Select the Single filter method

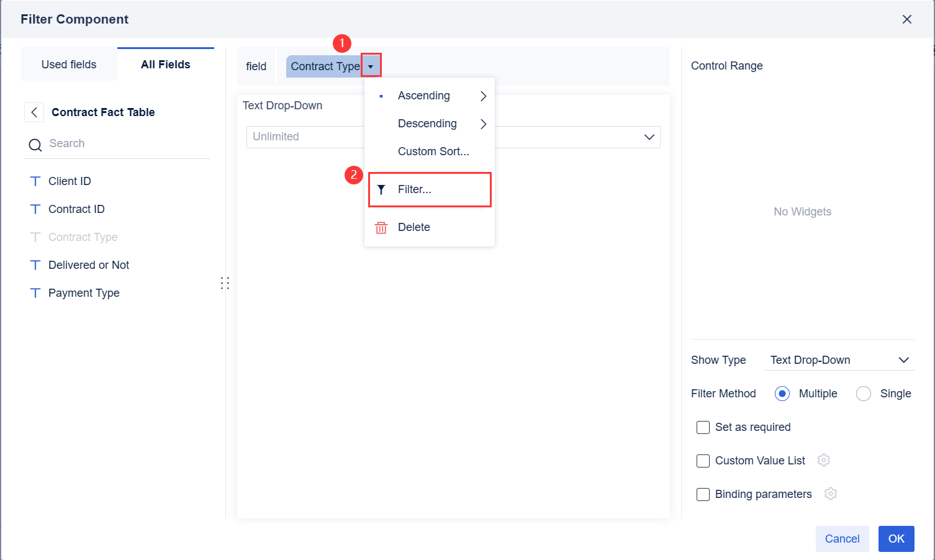pyautogui.click(x=863, y=394)
